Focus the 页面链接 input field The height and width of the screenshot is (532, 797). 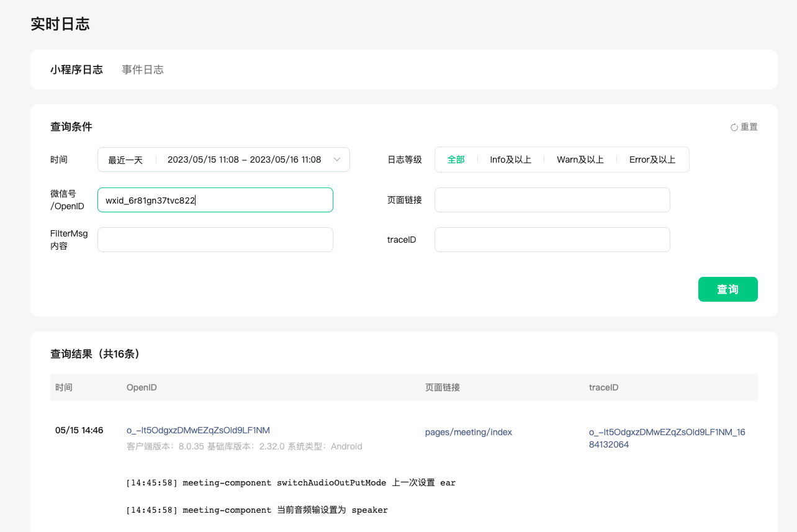click(552, 200)
